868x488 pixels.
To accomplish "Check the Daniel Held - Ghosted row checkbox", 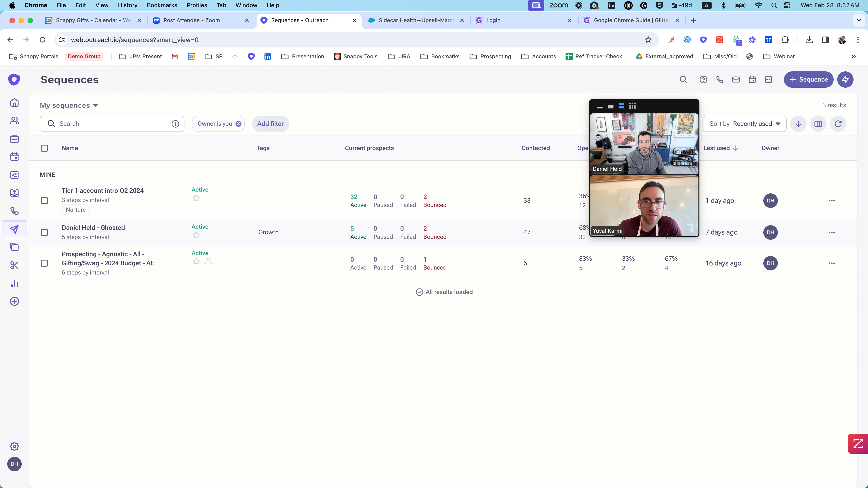I will pos(44,232).
